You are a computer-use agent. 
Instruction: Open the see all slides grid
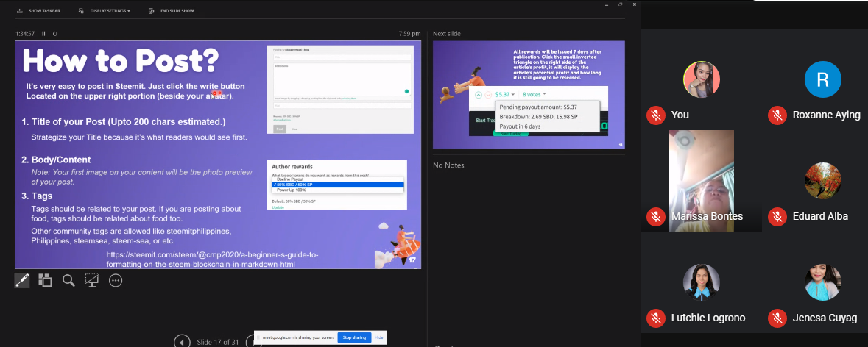(45, 280)
